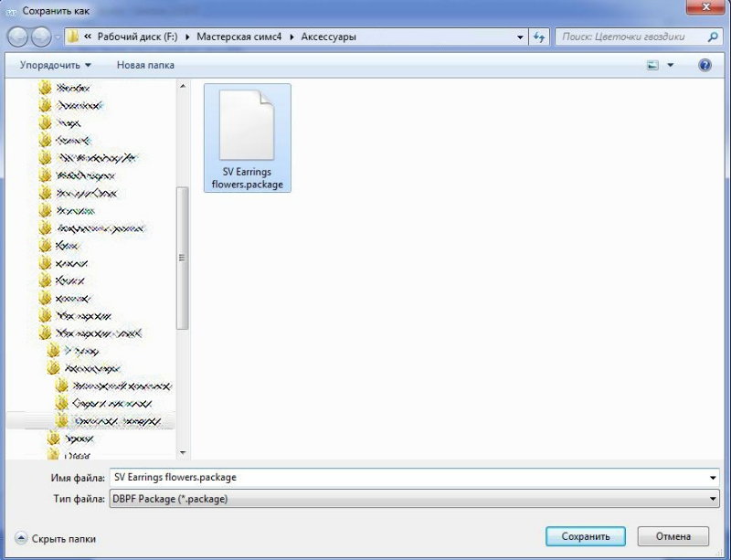The height and width of the screenshot is (560, 731).
Task: Expand the Имя файла history dropdown arrow
Action: (x=713, y=478)
